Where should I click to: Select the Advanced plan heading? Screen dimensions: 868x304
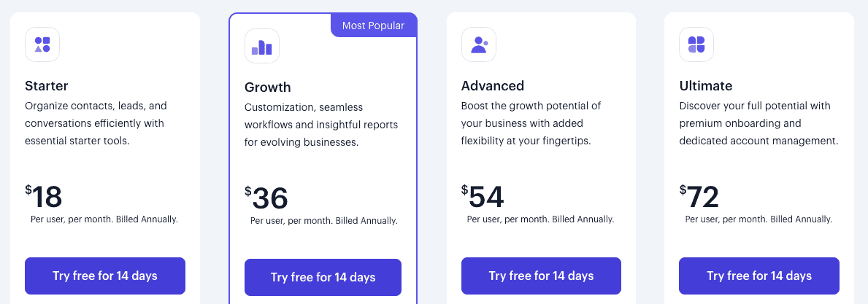(493, 86)
